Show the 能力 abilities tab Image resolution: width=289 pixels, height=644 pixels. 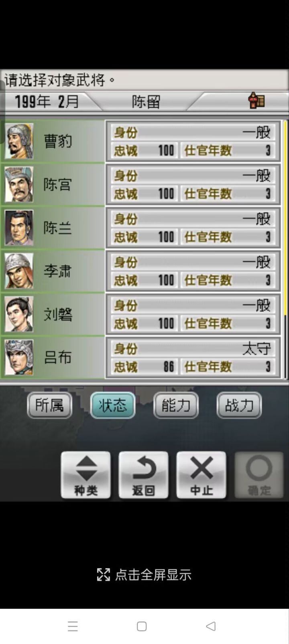(176, 405)
